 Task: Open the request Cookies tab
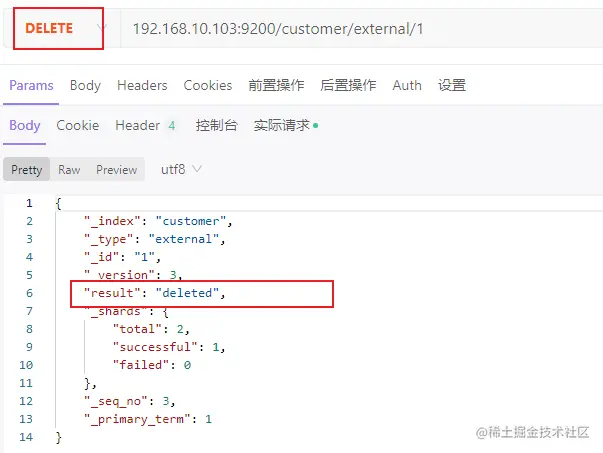(x=208, y=85)
